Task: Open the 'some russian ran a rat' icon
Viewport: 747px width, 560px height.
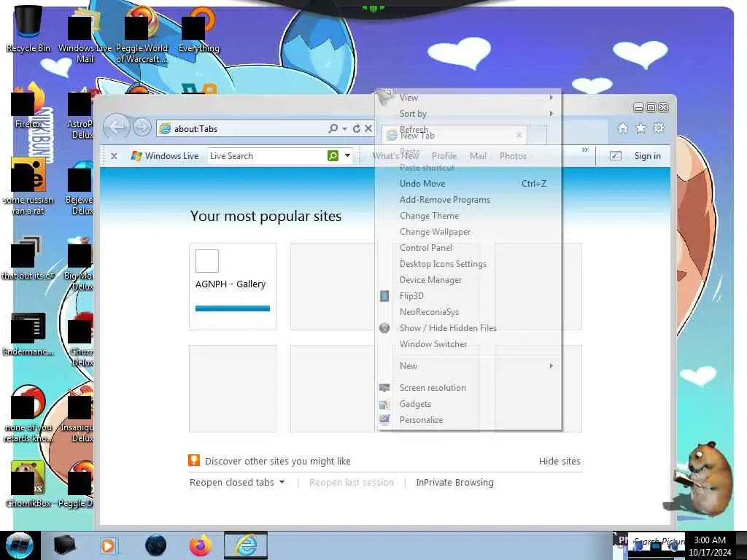Action: (28, 187)
